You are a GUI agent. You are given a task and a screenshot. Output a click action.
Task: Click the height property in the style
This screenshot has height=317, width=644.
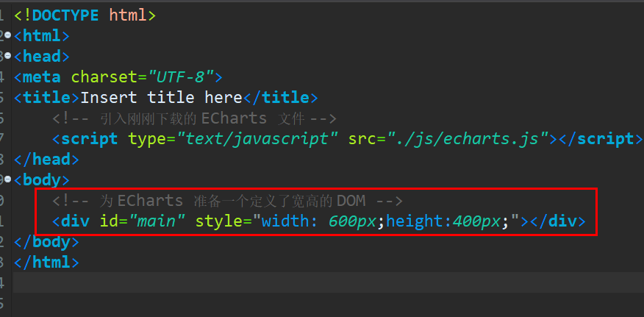pos(420,221)
